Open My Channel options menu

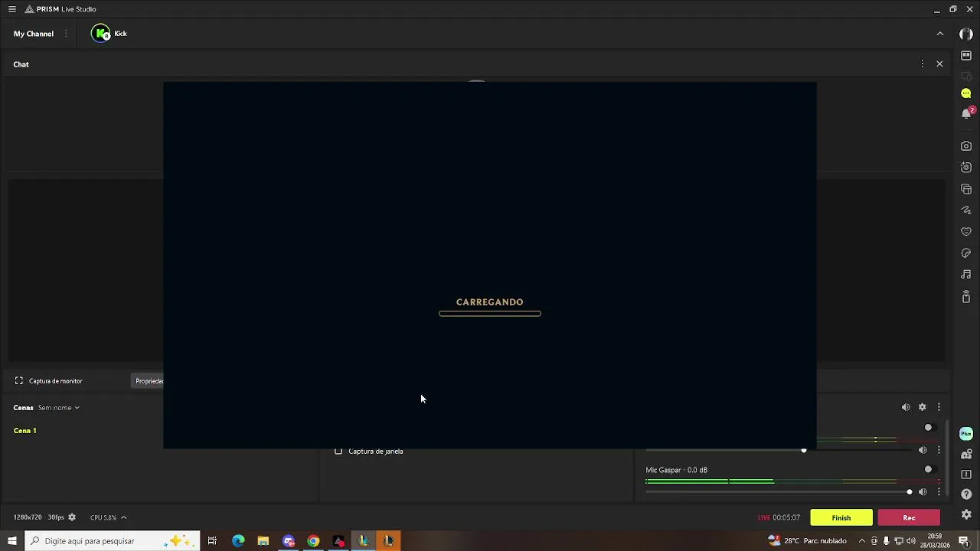pyautogui.click(x=66, y=34)
